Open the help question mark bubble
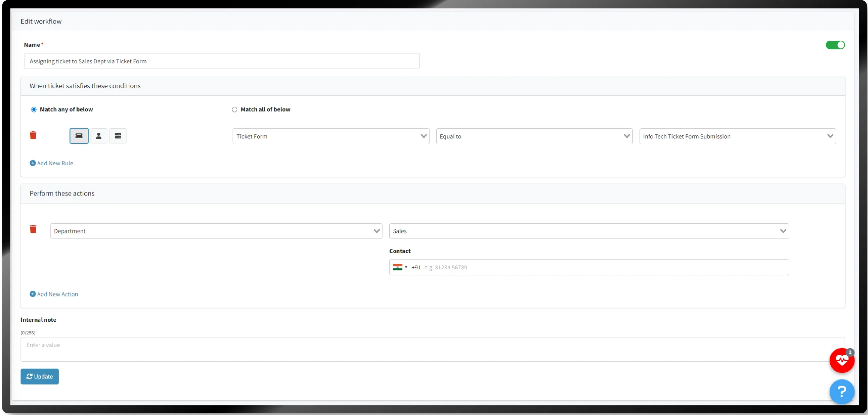The height and width of the screenshot is (415, 868). [x=842, y=392]
